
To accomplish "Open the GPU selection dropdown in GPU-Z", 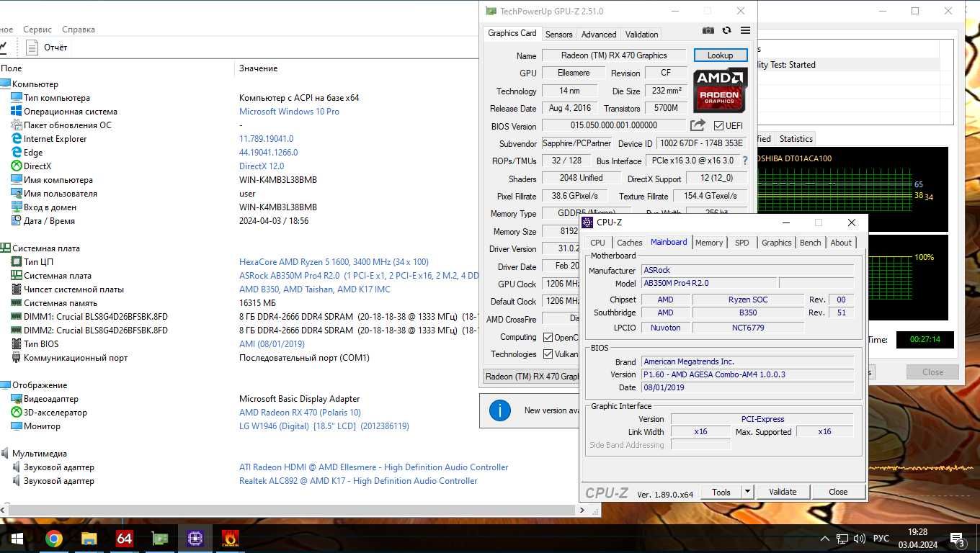I will (x=531, y=376).
